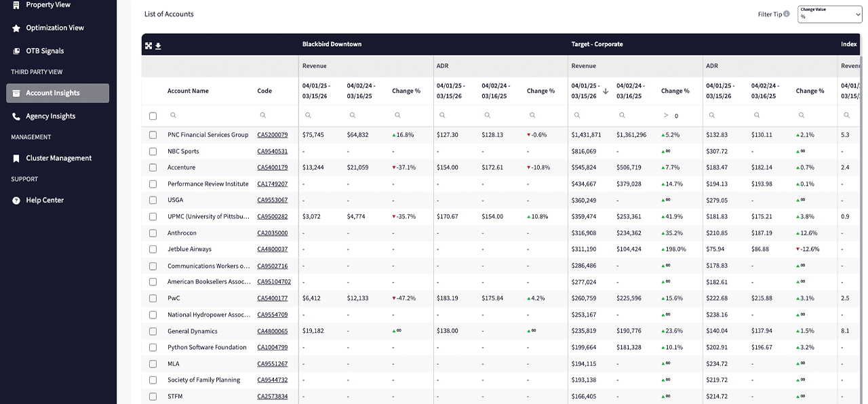
Task: Click the Optimization View star icon
Action: point(16,28)
